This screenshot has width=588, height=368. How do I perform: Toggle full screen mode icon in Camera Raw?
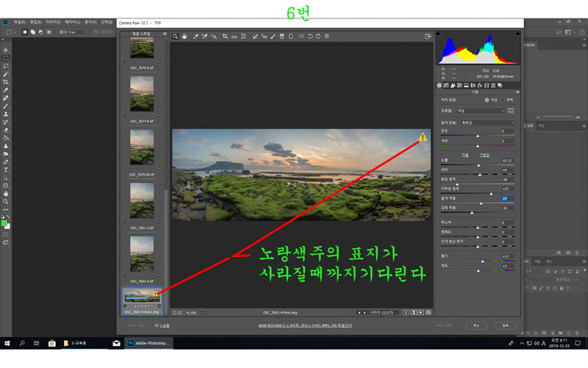click(428, 36)
